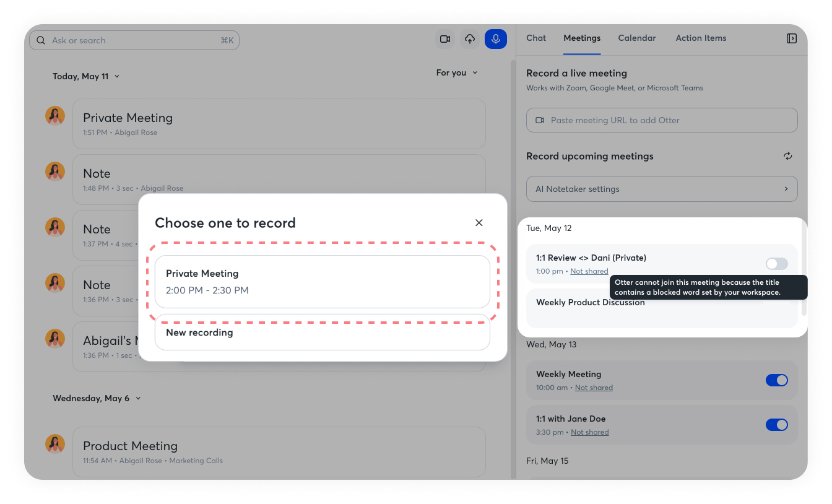Switch to the Calendar tab
This screenshot has height=504, width=832.
(636, 38)
